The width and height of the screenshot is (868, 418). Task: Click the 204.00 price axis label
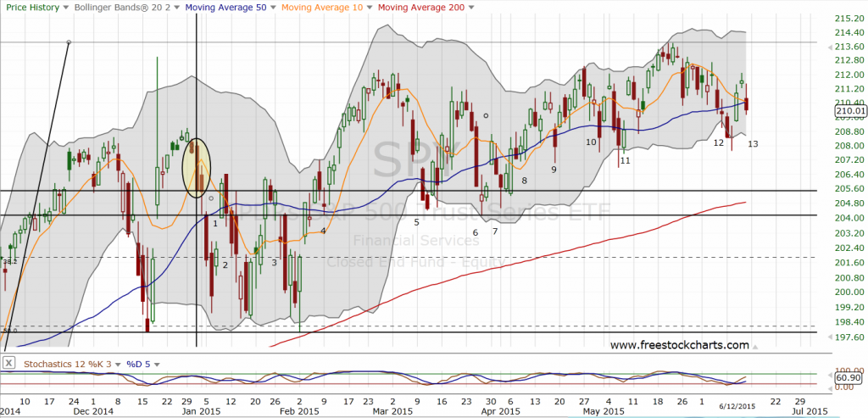[x=849, y=218]
